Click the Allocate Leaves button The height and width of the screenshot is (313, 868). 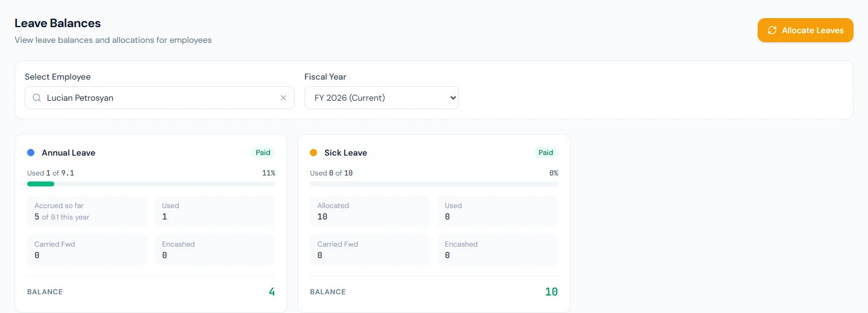[805, 30]
